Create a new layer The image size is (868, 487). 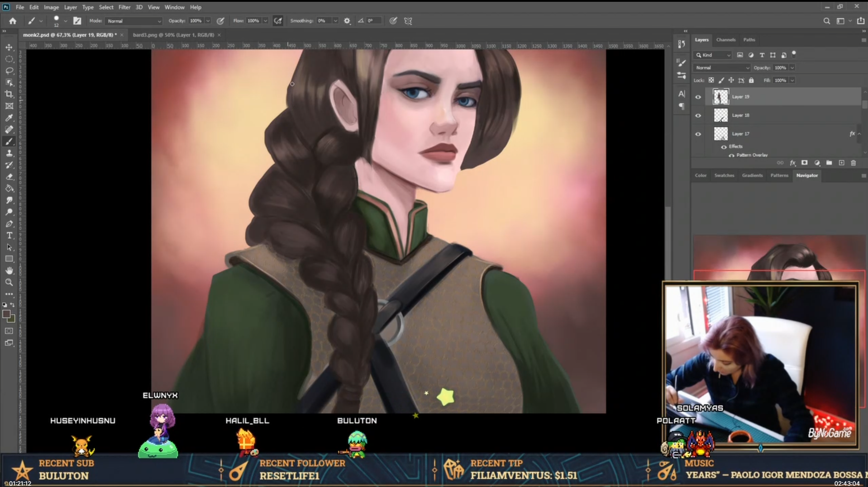click(841, 163)
